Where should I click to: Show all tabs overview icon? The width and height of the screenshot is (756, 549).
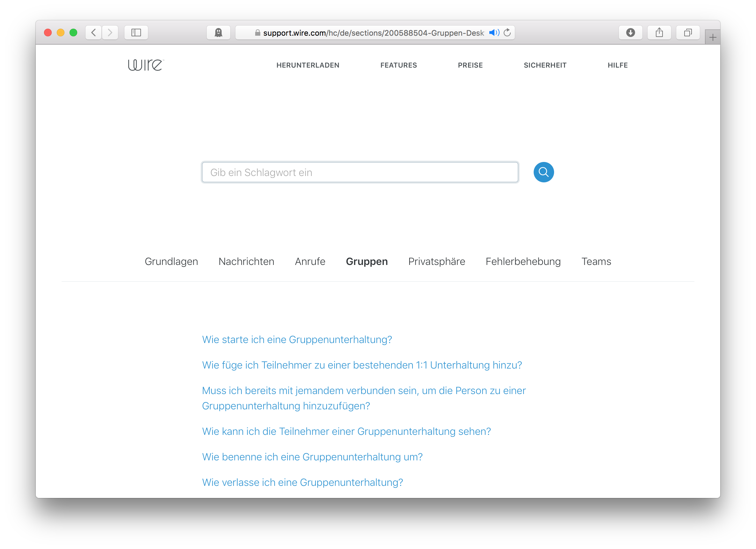688,33
